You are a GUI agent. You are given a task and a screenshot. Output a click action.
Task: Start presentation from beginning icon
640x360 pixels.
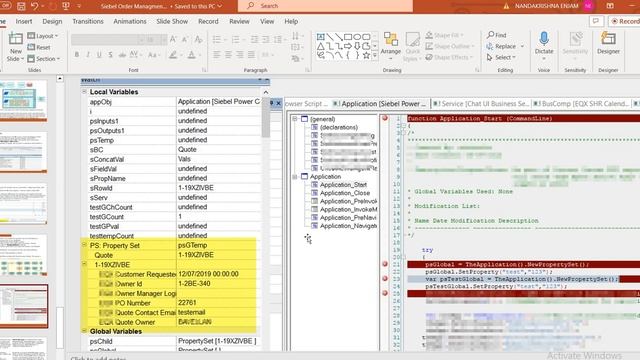pyautogui.click(x=66, y=6)
